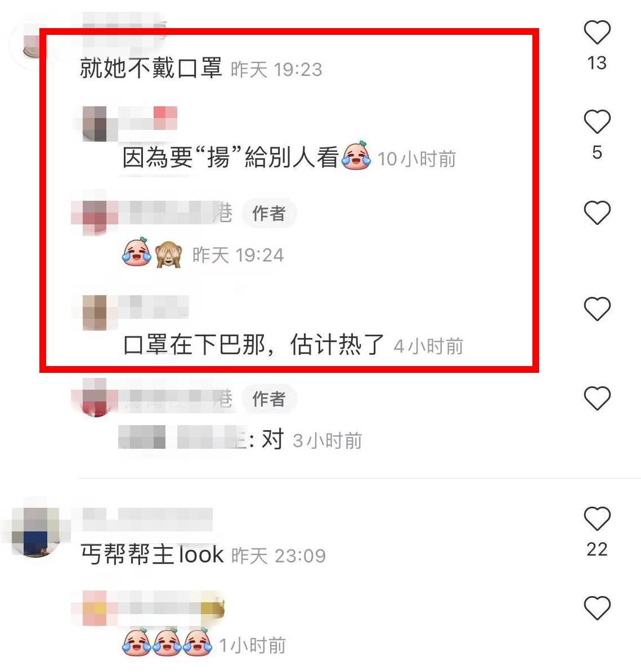Tap the 22 like count number
The height and width of the screenshot is (672, 641).
pos(597,549)
